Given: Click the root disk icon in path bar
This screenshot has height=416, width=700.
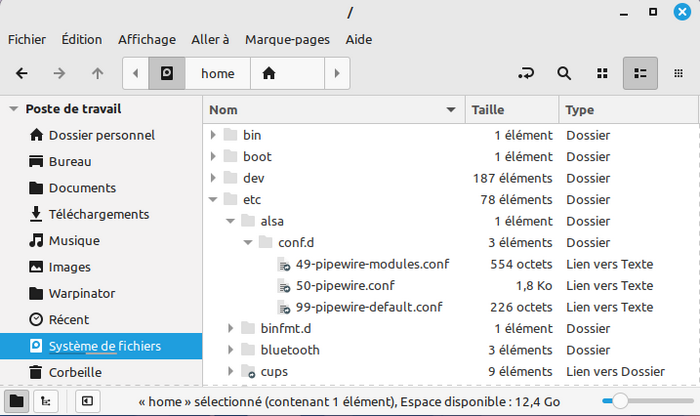Looking at the screenshot, I should tap(167, 73).
